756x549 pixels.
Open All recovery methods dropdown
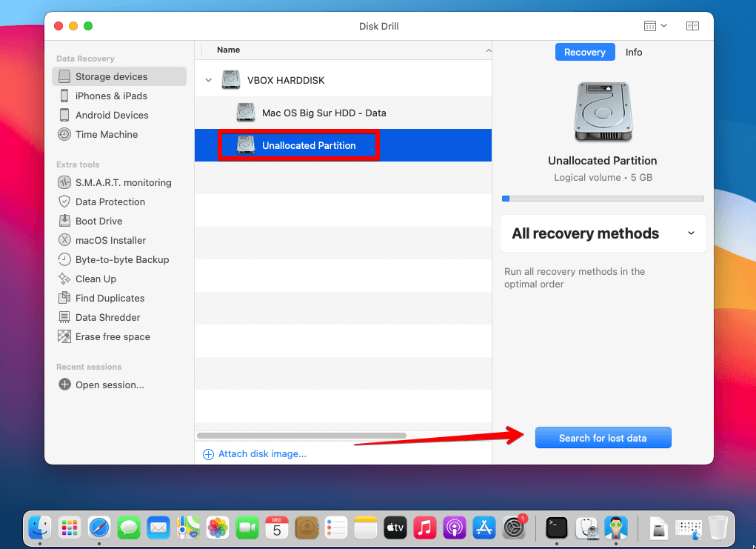(x=603, y=233)
